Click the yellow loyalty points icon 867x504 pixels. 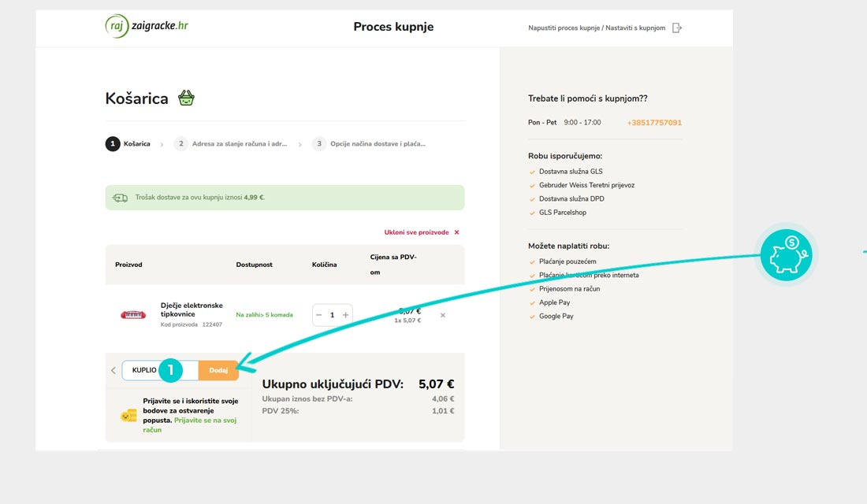click(x=128, y=415)
